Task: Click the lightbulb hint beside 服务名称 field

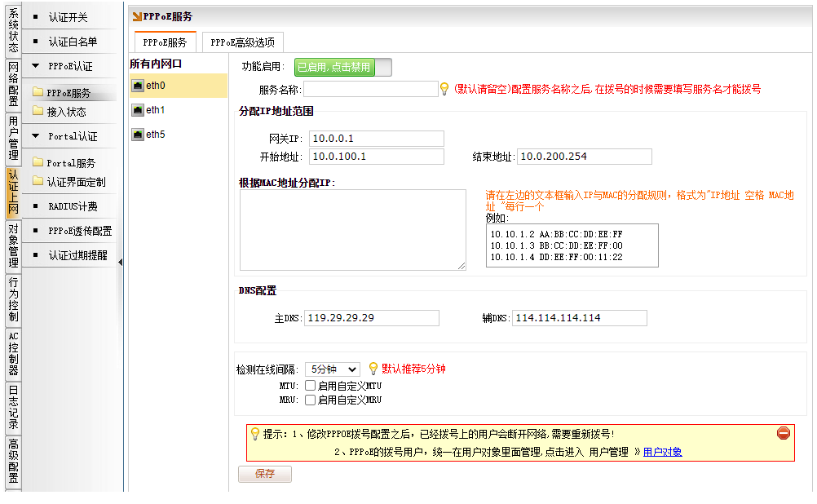Action: (x=444, y=89)
